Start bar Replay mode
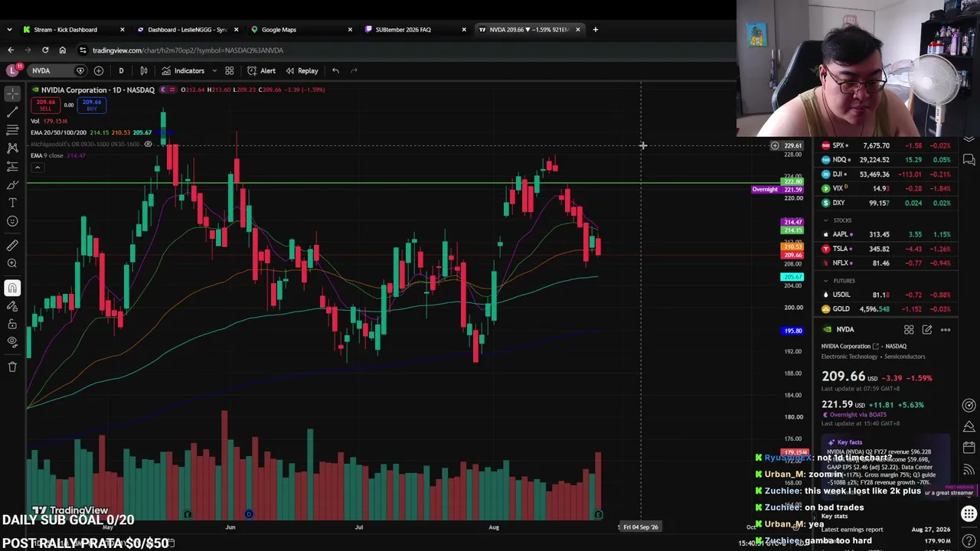This screenshot has height=551, width=980. coord(302,70)
